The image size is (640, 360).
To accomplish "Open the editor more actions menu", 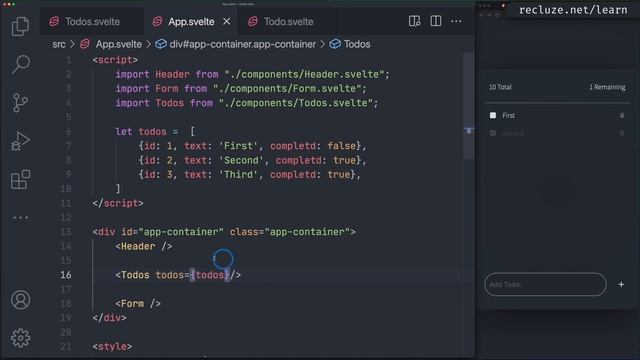I will pos(456,21).
